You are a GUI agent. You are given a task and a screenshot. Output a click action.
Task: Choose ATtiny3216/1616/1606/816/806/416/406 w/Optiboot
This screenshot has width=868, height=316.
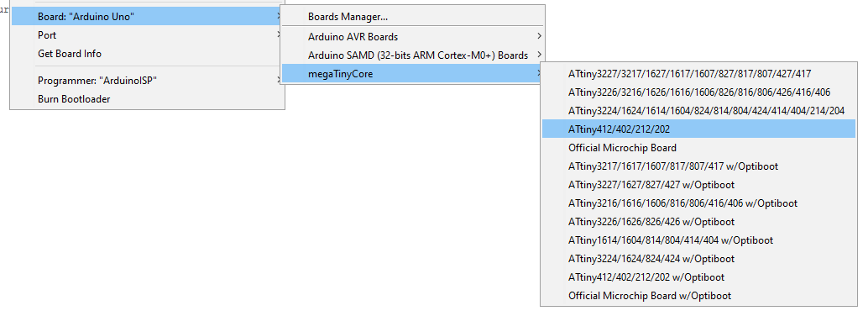698,203
